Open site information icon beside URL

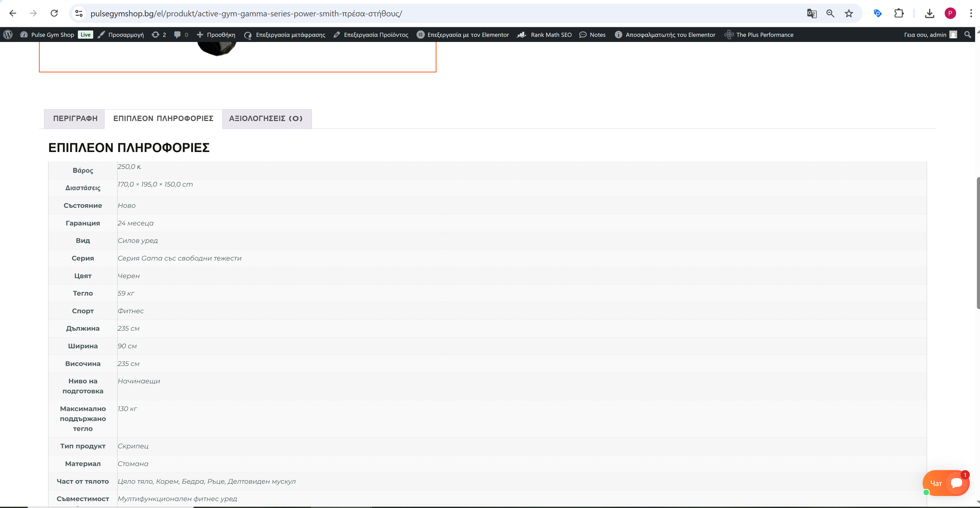click(x=79, y=13)
